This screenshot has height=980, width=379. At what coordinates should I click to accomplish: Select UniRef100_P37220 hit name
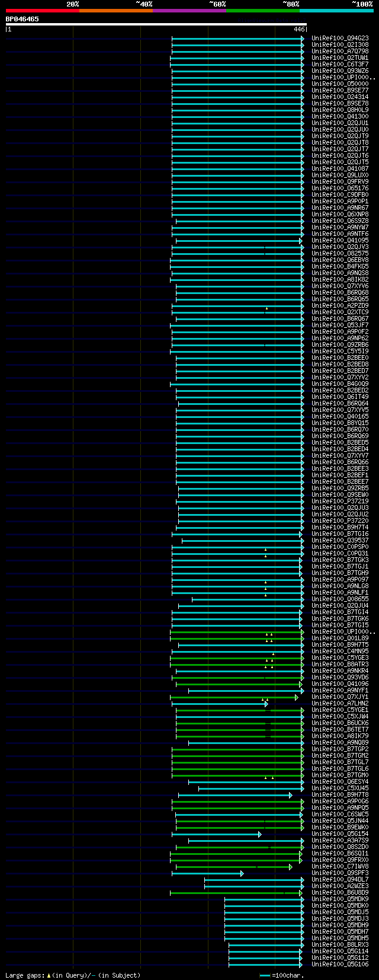pos(340,521)
